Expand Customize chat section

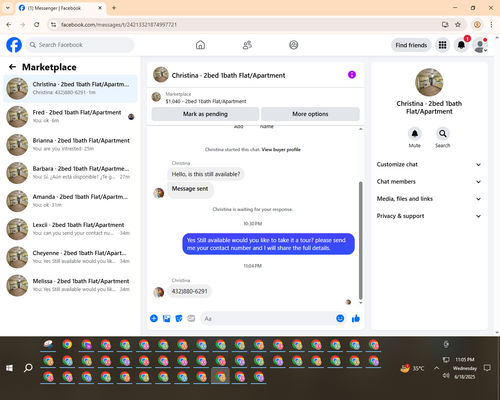coord(429,164)
